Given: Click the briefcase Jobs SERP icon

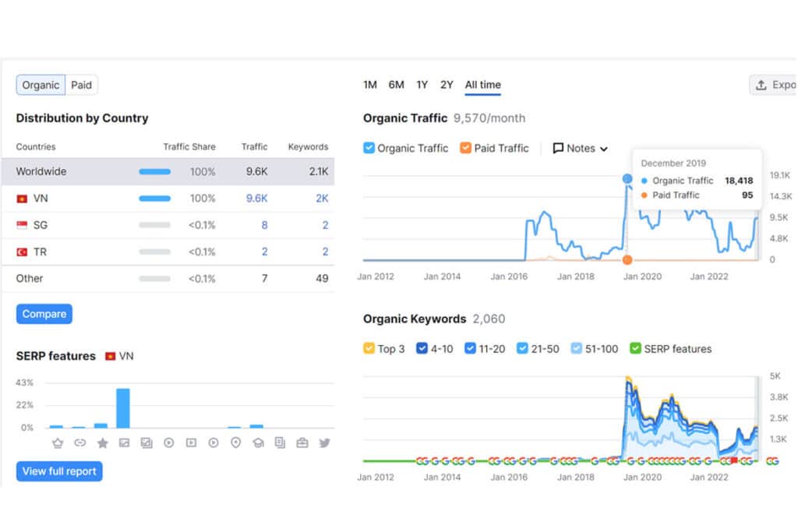Looking at the screenshot, I should coord(302,443).
